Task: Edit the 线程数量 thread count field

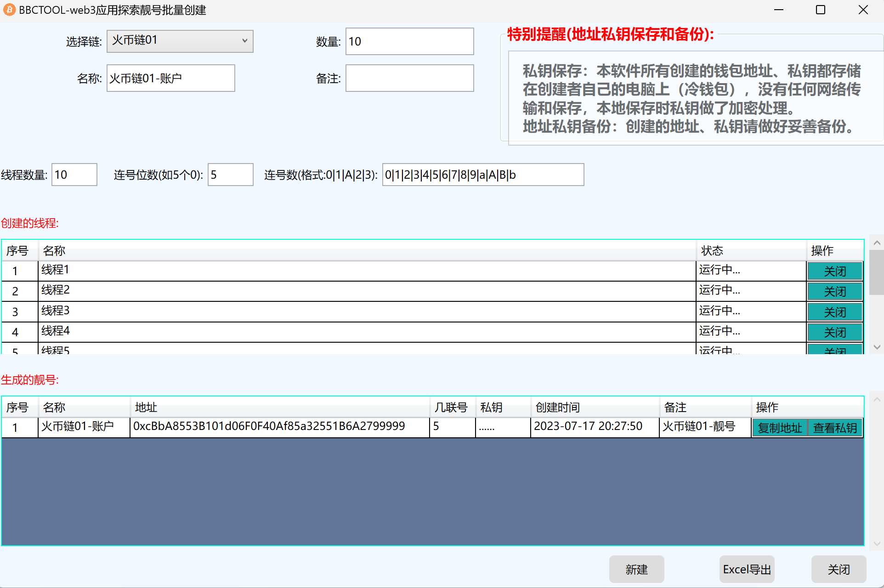Action: pos(74,175)
